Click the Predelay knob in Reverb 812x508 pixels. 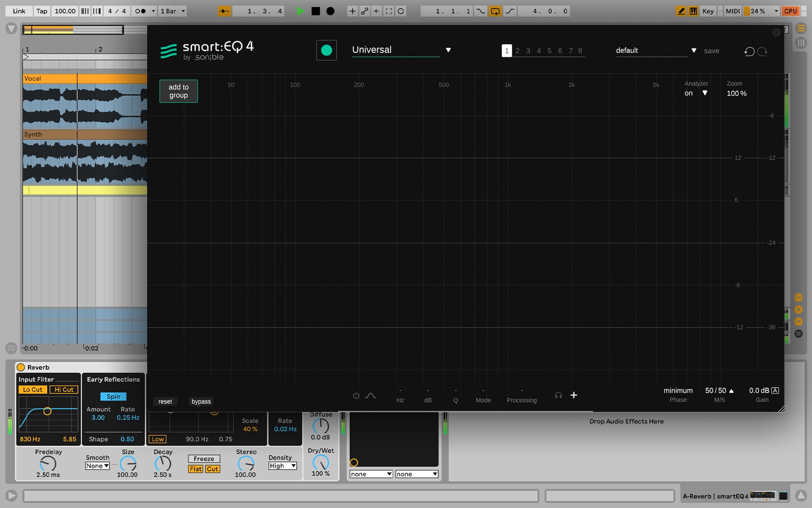48,464
